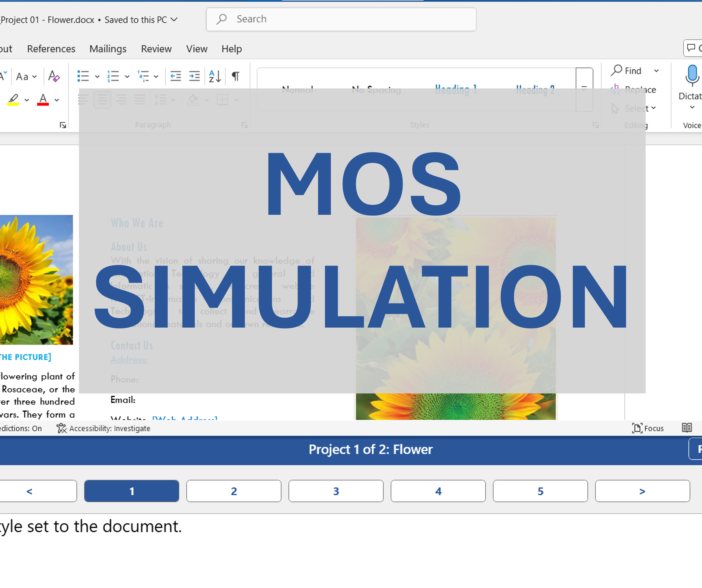Open the Change Case (Aa) menu
Screen dimensions: 702x588
[26, 77]
